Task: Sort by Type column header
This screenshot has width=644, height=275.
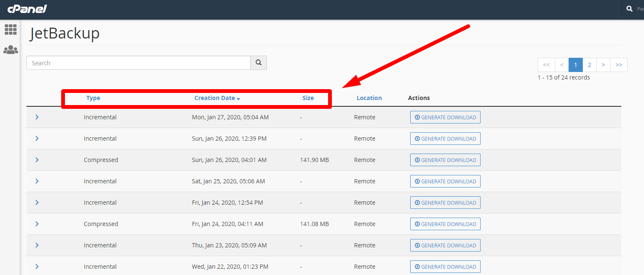Action: 93,98
